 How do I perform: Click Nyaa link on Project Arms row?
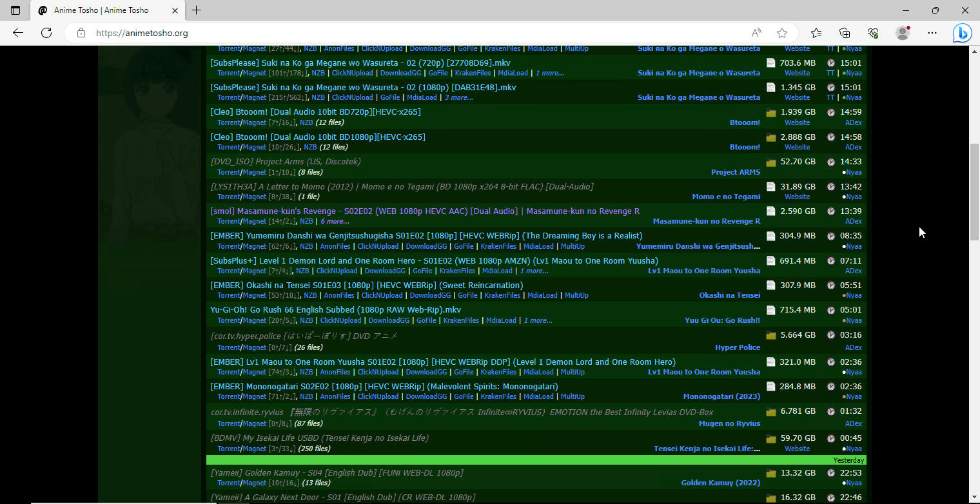coord(853,173)
